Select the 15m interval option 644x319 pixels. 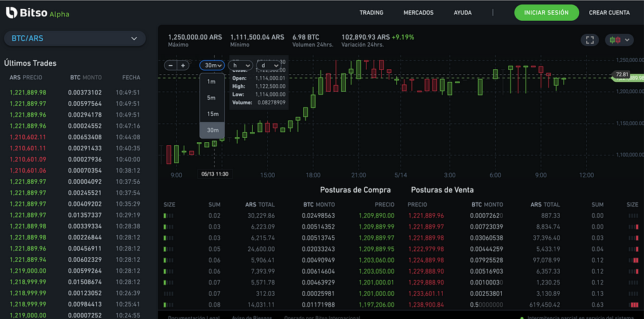click(x=213, y=114)
